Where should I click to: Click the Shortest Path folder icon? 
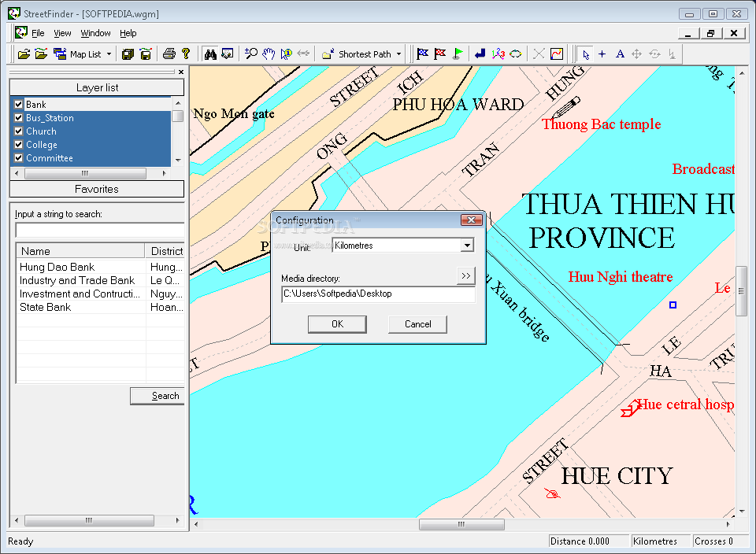(328, 54)
